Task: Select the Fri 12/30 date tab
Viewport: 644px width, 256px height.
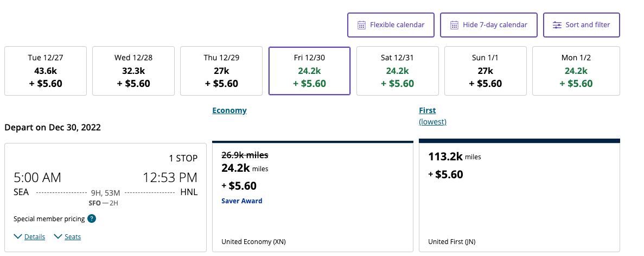Action: (x=309, y=71)
